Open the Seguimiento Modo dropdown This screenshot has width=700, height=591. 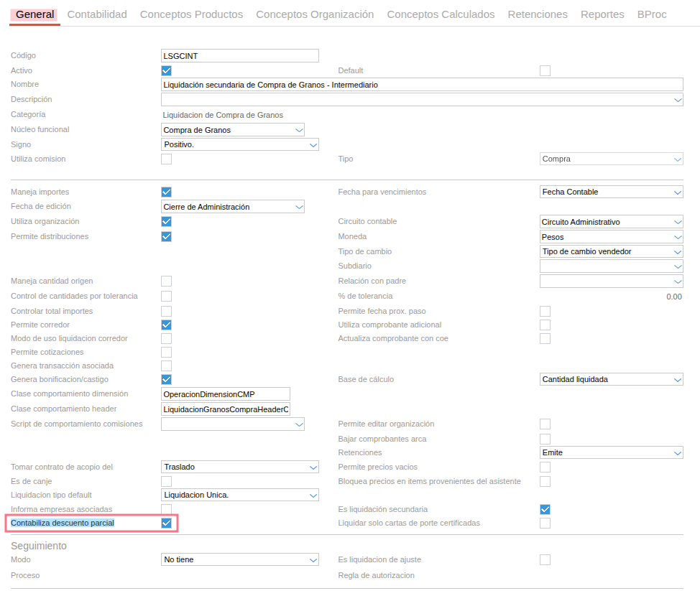click(x=313, y=560)
